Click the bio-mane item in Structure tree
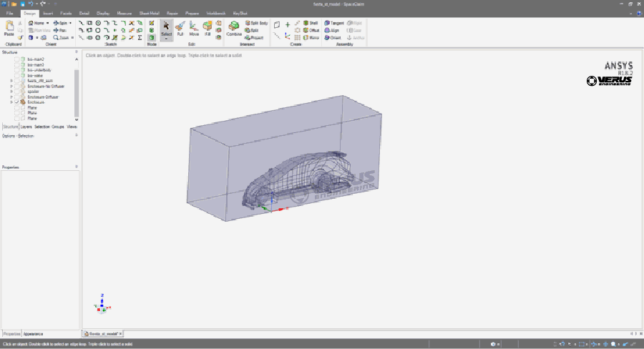644x349 pixels. (x=35, y=76)
